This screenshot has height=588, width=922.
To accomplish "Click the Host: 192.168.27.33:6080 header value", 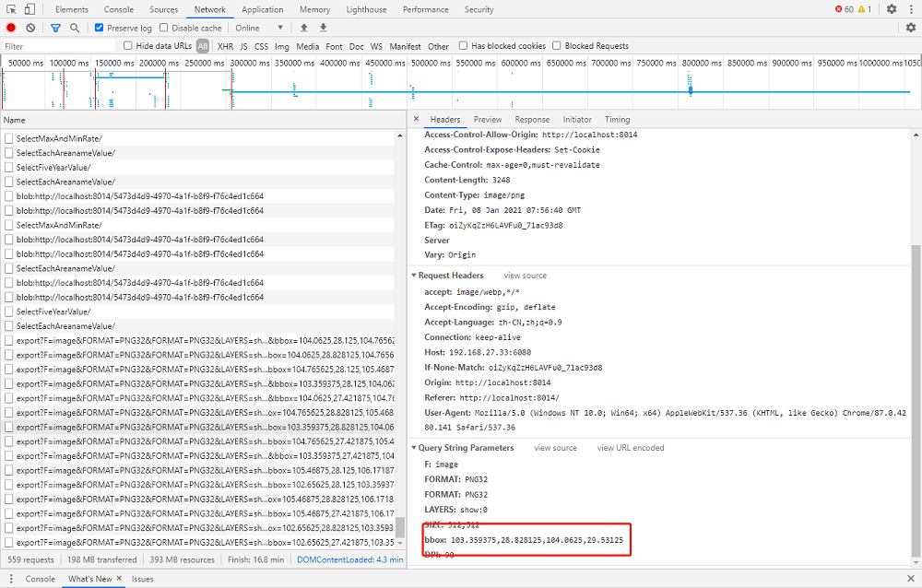I will [x=490, y=352].
